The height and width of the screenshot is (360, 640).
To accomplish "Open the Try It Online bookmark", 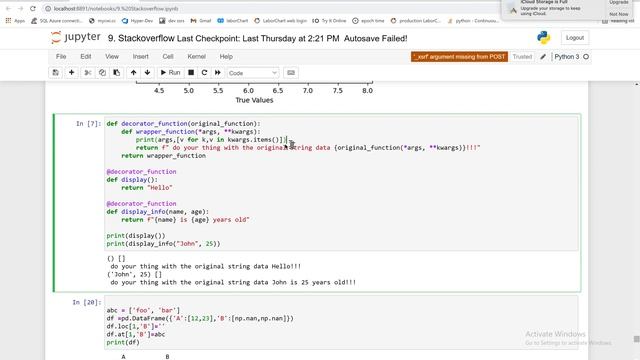I will (x=329, y=20).
